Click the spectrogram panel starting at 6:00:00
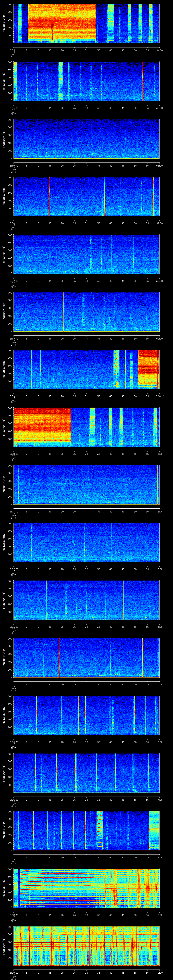173x980 pixels. tap(86, 427)
